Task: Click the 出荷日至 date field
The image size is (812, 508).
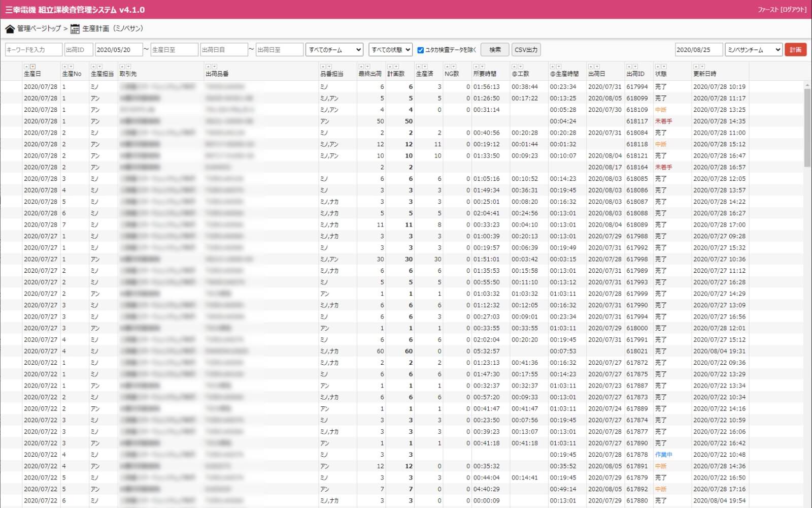Action: coord(280,50)
